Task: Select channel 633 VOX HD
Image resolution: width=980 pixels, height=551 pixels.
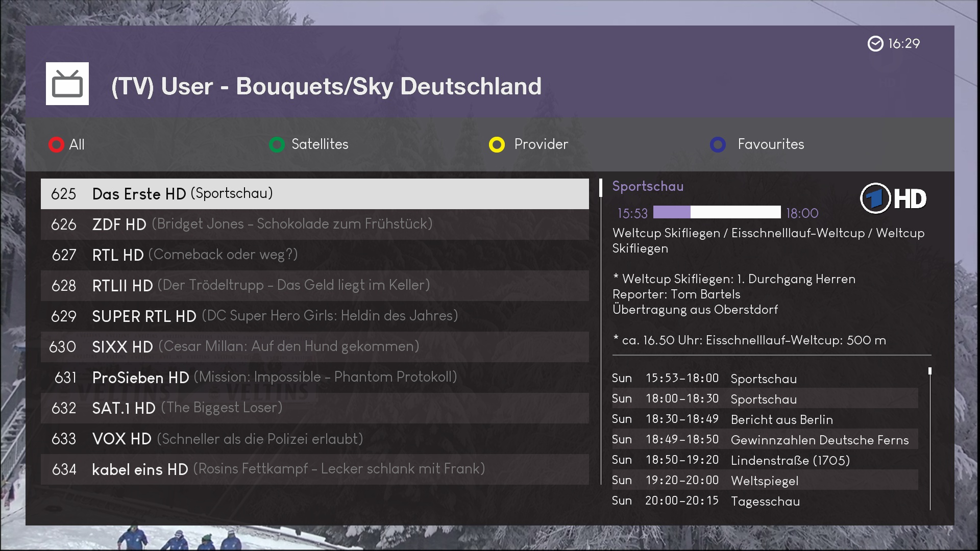Action: pyautogui.click(x=315, y=439)
